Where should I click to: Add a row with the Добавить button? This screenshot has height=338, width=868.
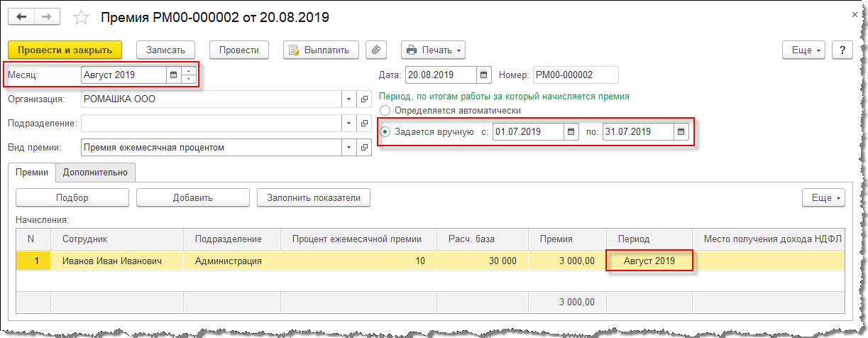coord(192,197)
